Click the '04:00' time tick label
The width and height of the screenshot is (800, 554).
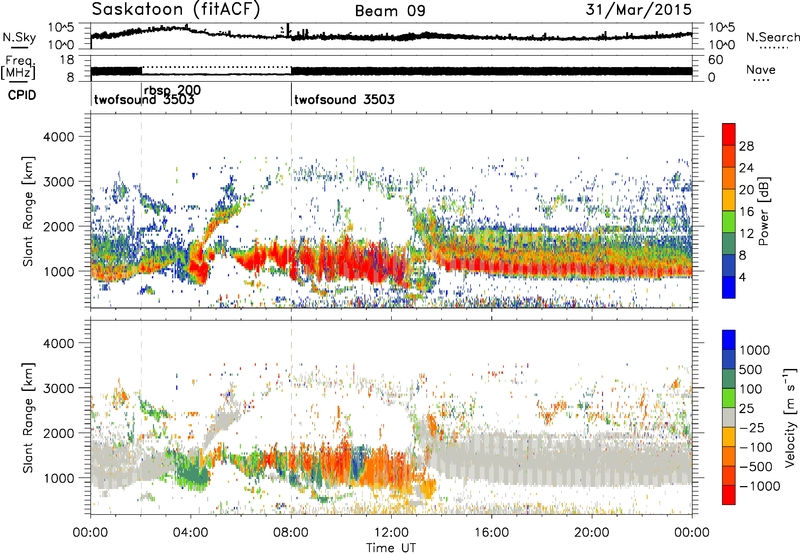point(191,533)
